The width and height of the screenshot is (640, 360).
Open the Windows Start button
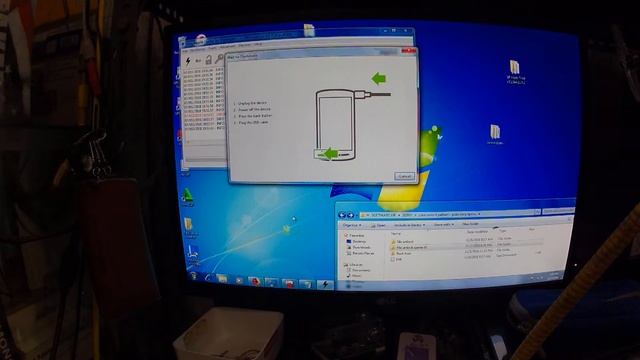pos(194,276)
